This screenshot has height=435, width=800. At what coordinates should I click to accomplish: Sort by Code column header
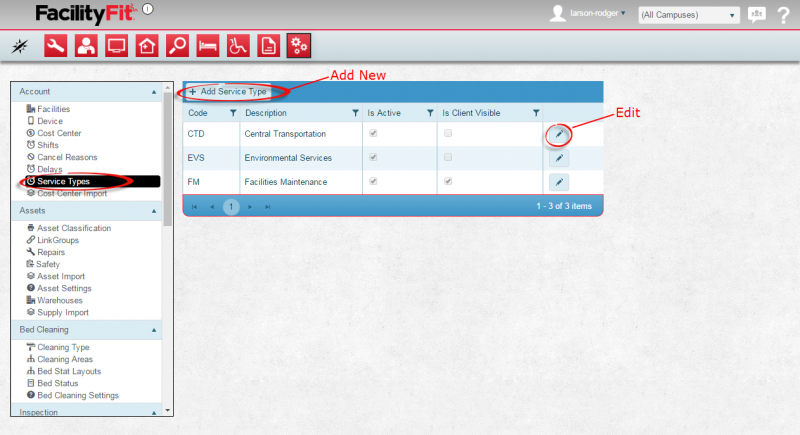[x=197, y=113]
